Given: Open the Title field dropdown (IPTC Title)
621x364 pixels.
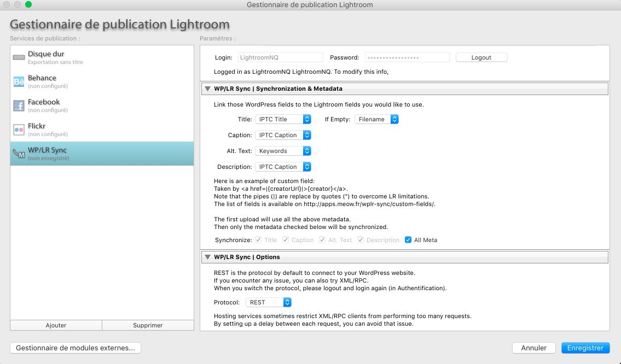Looking at the screenshot, I should pos(283,119).
